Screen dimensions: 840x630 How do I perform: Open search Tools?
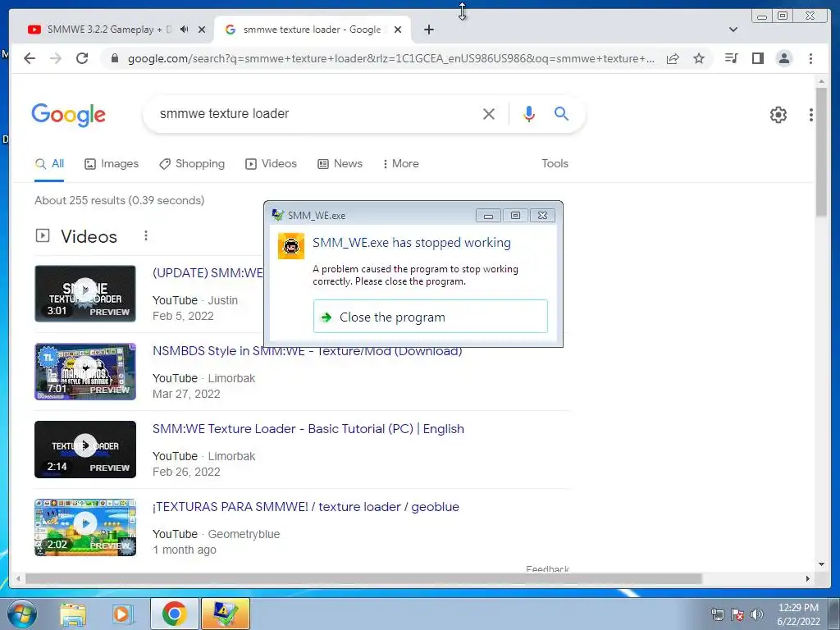555,164
